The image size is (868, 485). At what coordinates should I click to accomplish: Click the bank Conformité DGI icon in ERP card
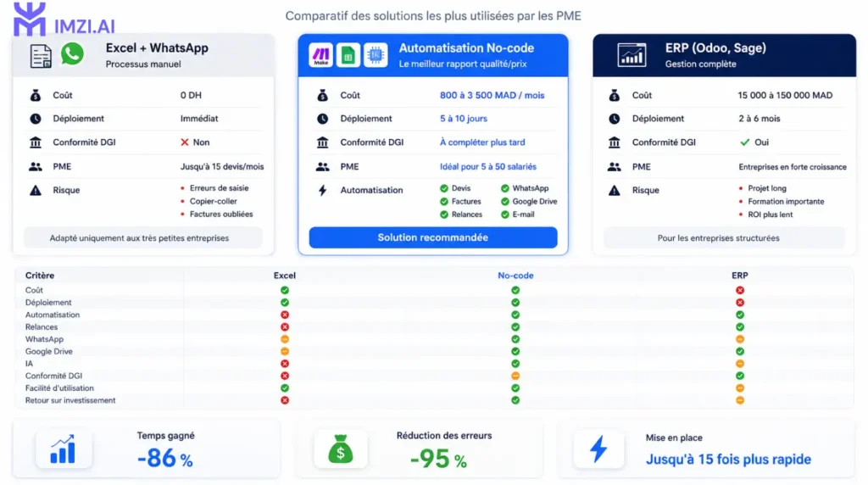click(615, 142)
